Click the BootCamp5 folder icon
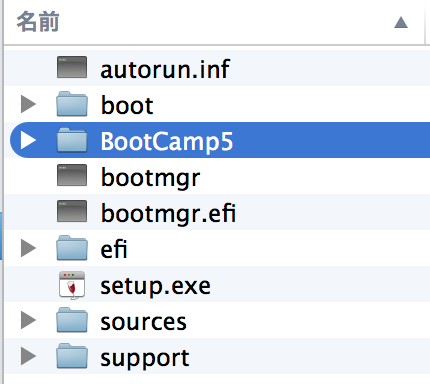Viewport: 430px width, 384px height. (72, 140)
